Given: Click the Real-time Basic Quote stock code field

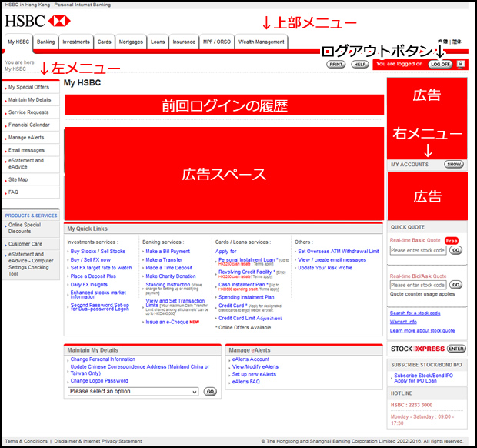Looking at the screenshot, I should (x=418, y=250).
